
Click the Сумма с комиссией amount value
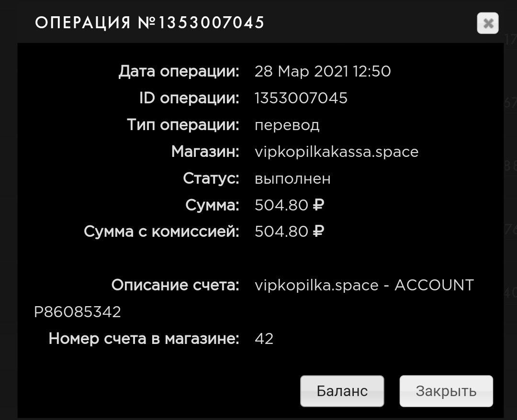point(290,232)
